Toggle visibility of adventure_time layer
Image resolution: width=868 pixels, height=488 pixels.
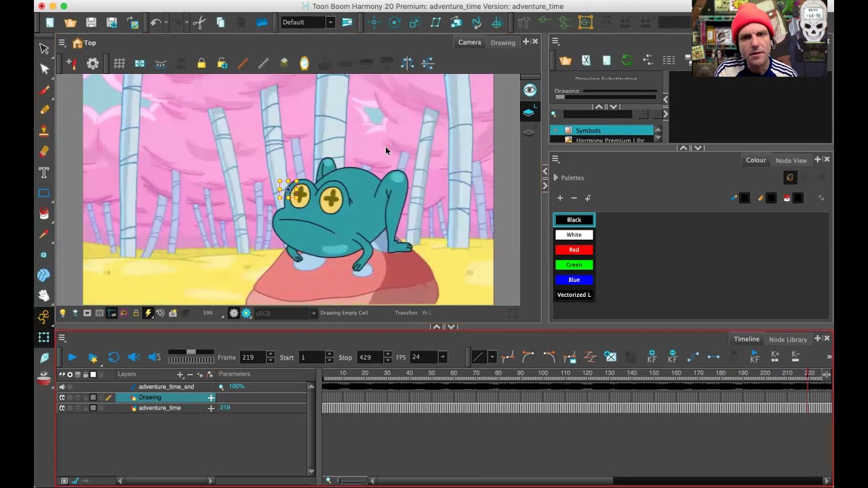[x=62, y=408]
